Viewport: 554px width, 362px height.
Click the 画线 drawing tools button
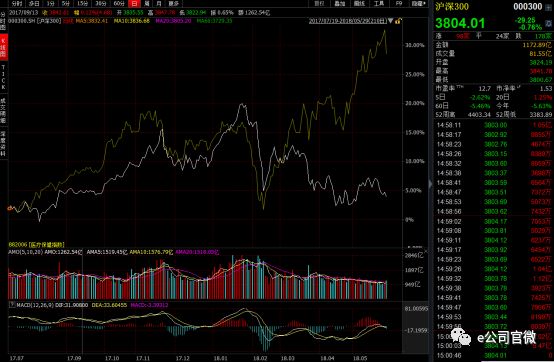(x=359, y=4)
